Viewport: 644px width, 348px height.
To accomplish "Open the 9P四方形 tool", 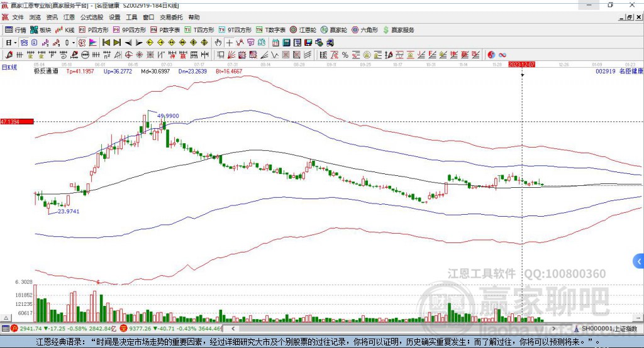I will [130, 30].
